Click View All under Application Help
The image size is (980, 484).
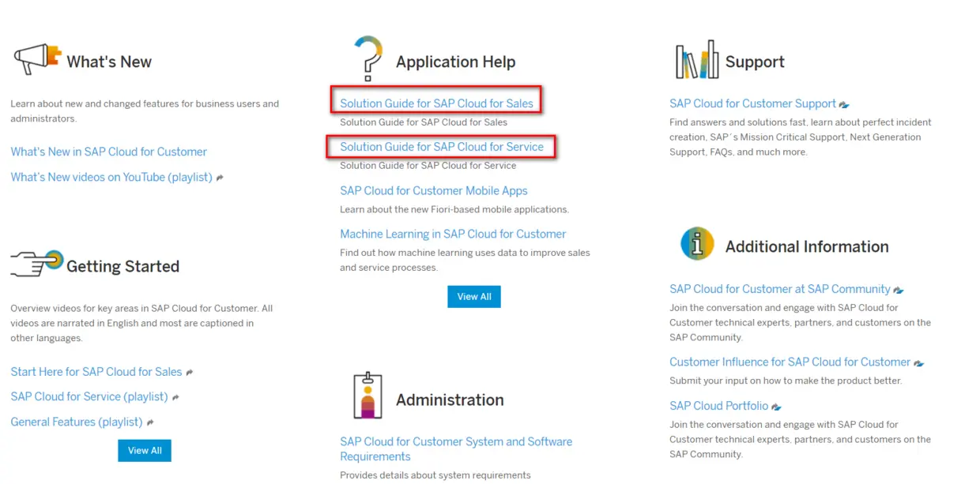[x=474, y=297]
